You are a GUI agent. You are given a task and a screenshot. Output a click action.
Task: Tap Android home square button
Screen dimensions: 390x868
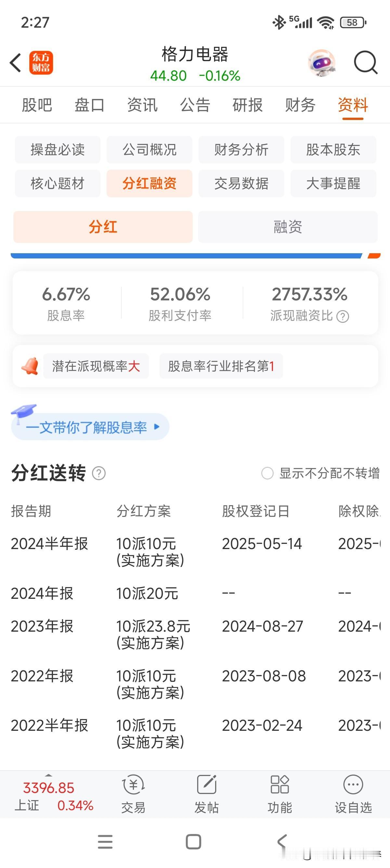coord(193,841)
